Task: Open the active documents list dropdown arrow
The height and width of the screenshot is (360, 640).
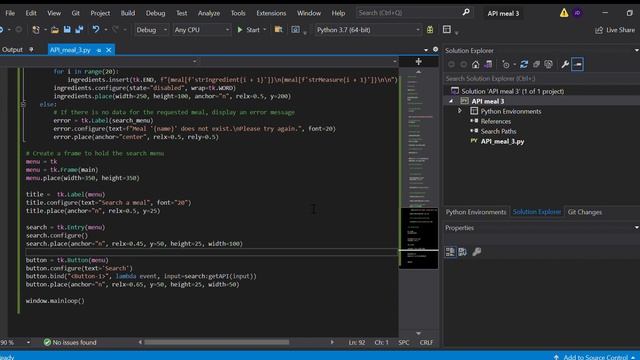Action: (426, 50)
